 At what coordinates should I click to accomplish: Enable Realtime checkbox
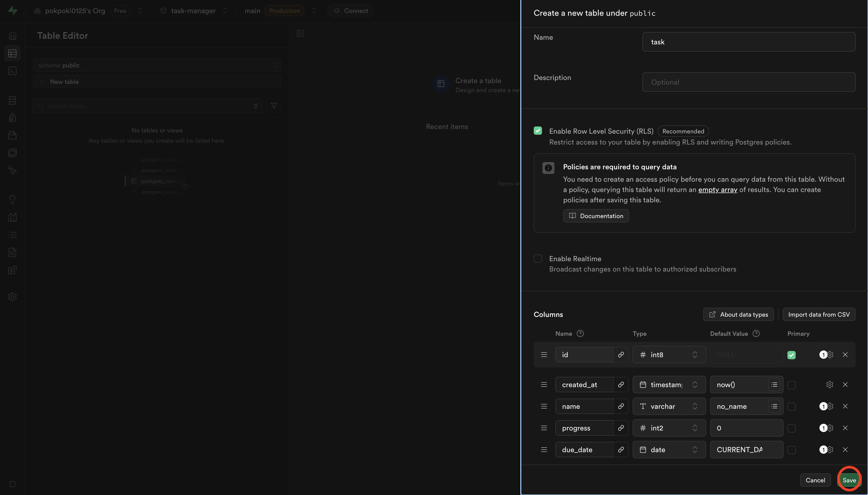pos(538,259)
